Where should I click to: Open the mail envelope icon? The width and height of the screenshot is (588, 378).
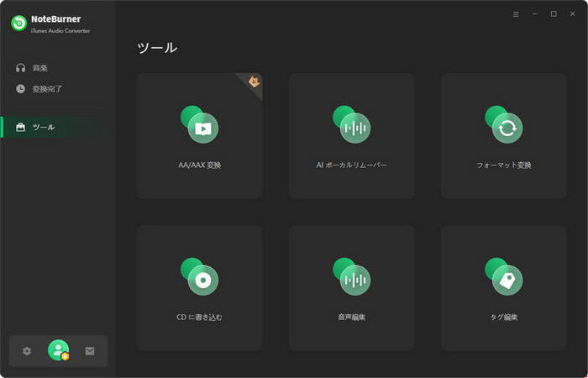pyautogui.click(x=90, y=351)
